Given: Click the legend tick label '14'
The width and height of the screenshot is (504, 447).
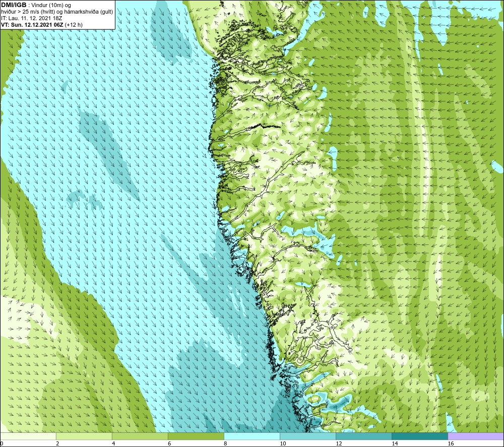Looking at the screenshot, I should 395,443.
